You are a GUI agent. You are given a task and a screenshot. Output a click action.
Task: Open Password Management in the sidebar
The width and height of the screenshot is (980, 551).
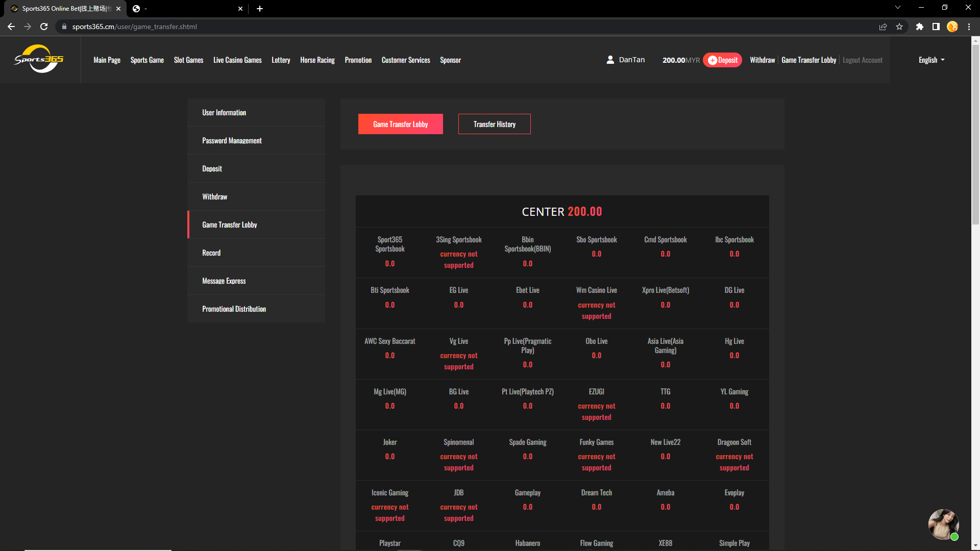pos(256,140)
